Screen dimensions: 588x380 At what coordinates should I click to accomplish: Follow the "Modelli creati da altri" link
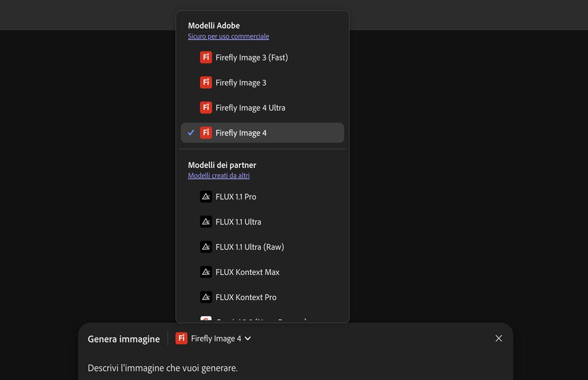click(219, 176)
